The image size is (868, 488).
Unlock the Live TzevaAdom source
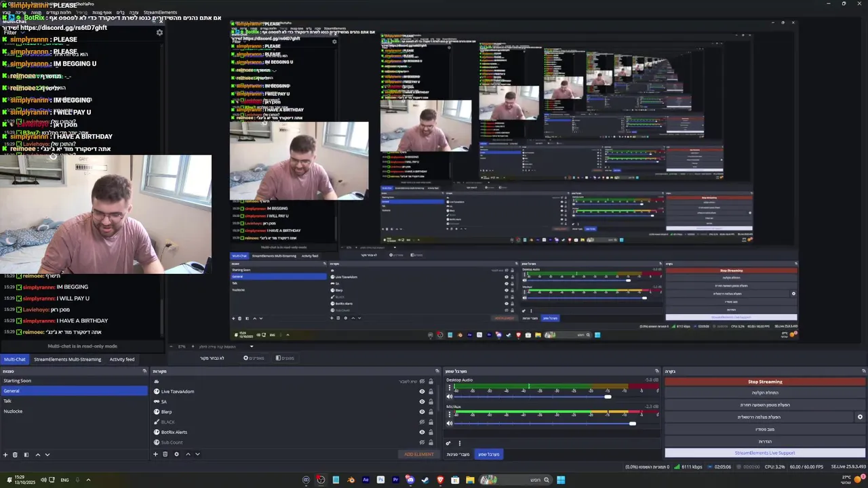coord(431,392)
